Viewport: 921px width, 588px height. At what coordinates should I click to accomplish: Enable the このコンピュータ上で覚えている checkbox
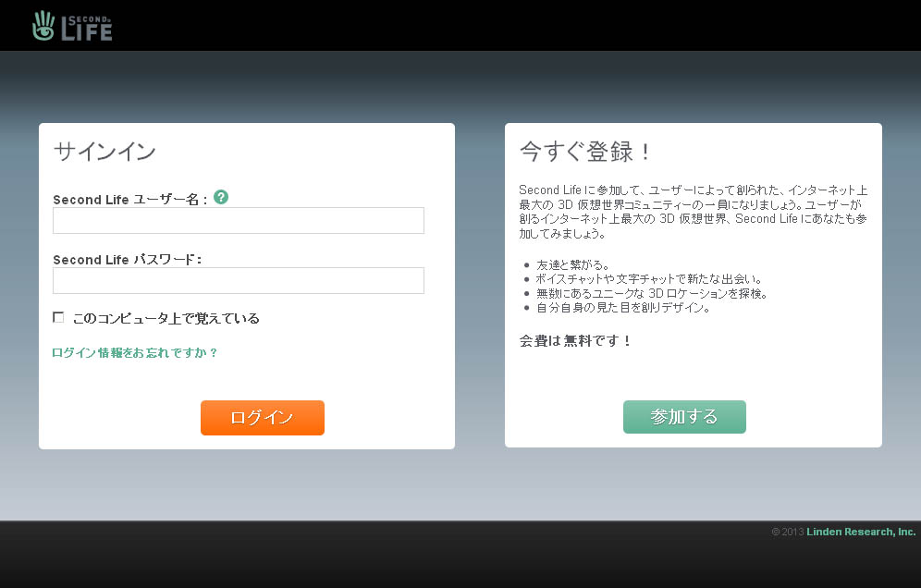58,317
